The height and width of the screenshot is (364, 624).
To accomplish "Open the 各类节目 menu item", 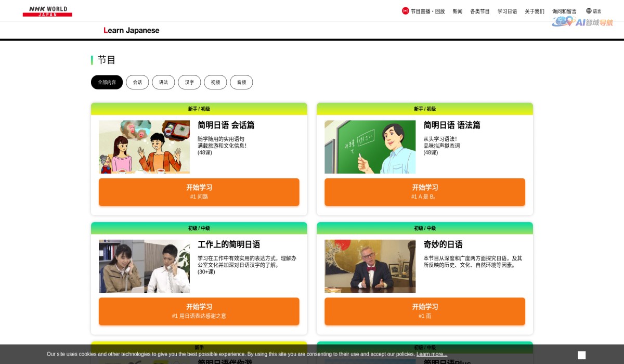I will pyautogui.click(x=479, y=11).
